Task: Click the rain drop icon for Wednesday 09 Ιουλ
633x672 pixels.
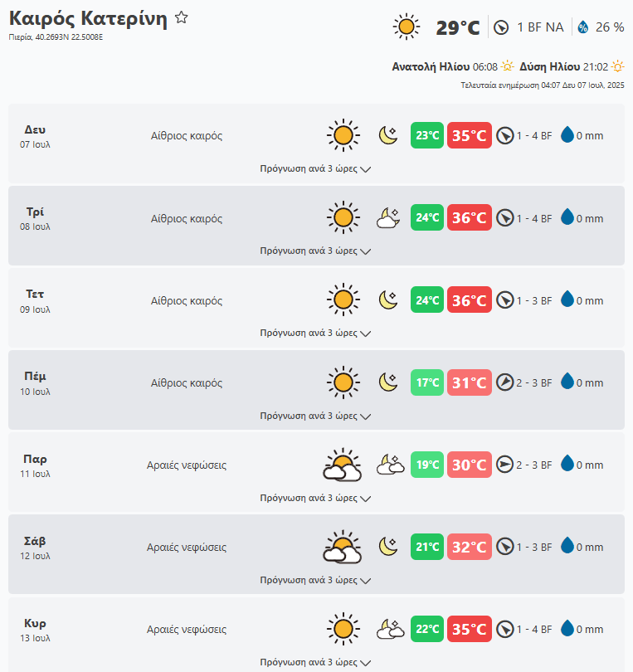Action: [567, 300]
